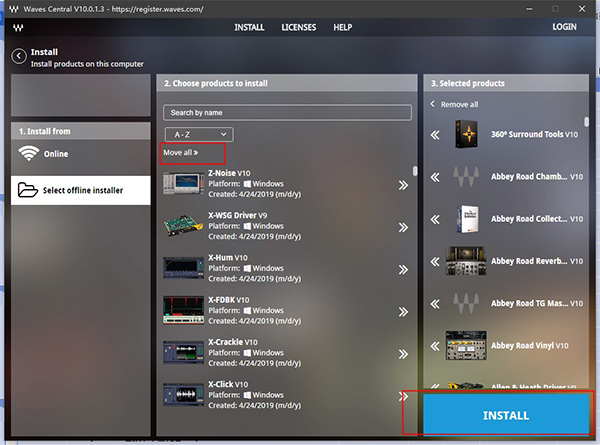Add Z-Noise V10 with its double-arrow
The width and height of the screenshot is (600, 445).
[403, 186]
